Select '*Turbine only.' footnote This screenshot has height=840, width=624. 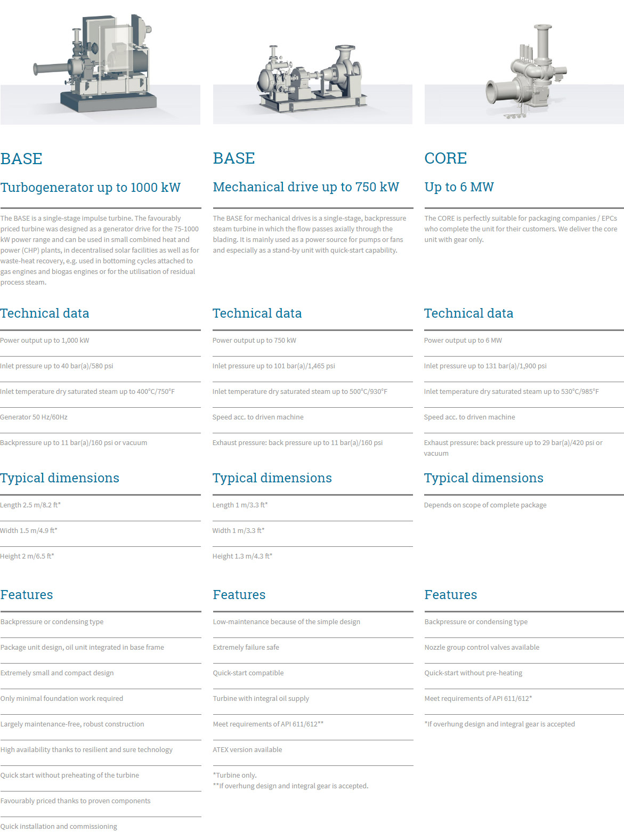tap(235, 776)
